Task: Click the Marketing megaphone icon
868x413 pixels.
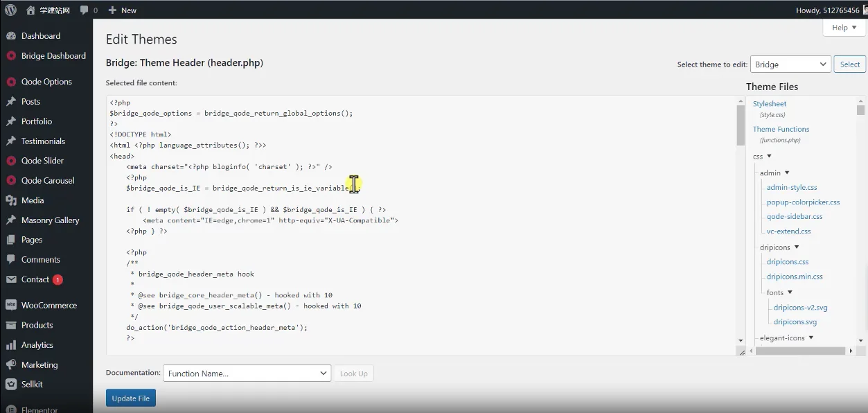Action: click(x=12, y=364)
